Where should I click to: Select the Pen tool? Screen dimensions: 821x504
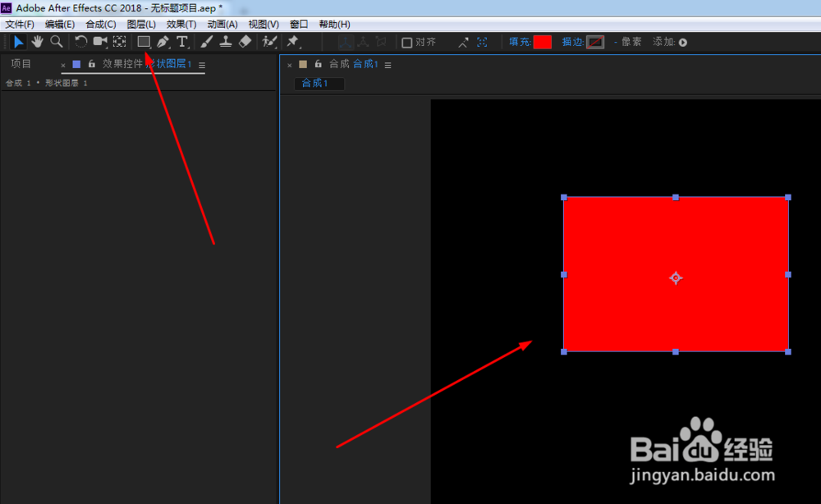click(x=163, y=42)
